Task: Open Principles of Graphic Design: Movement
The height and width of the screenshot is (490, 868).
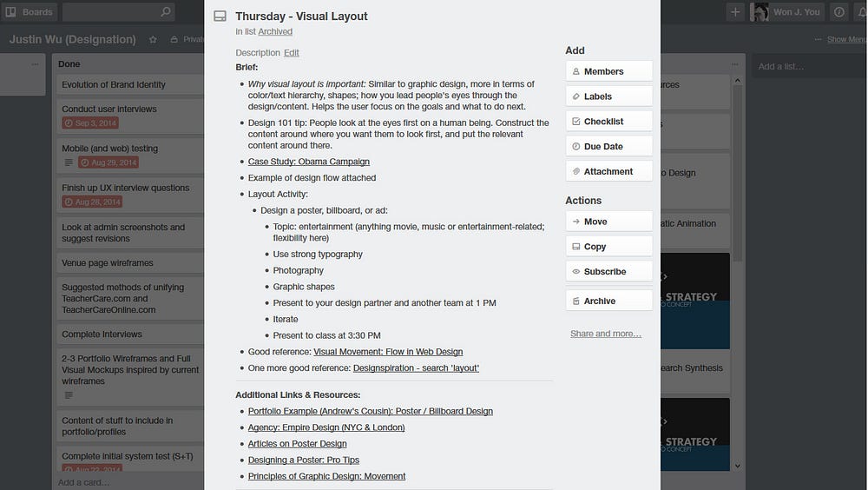Action: click(326, 476)
